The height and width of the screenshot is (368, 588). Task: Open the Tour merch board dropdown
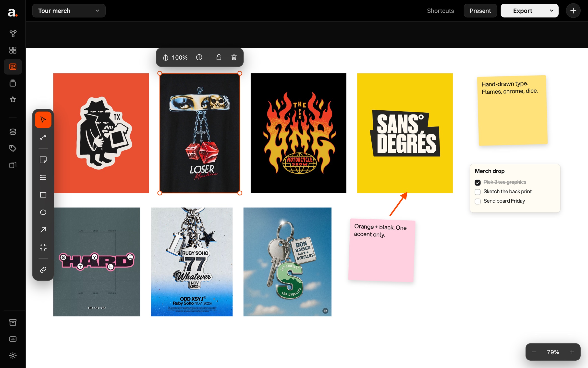coord(69,11)
